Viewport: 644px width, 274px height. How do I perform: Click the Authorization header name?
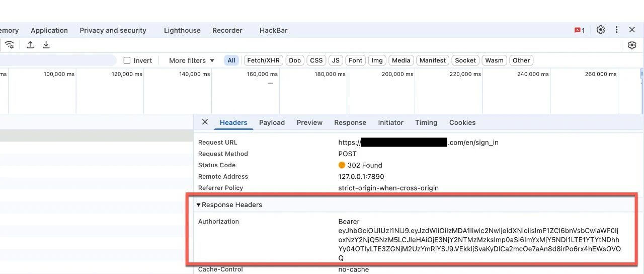click(x=218, y=221)
